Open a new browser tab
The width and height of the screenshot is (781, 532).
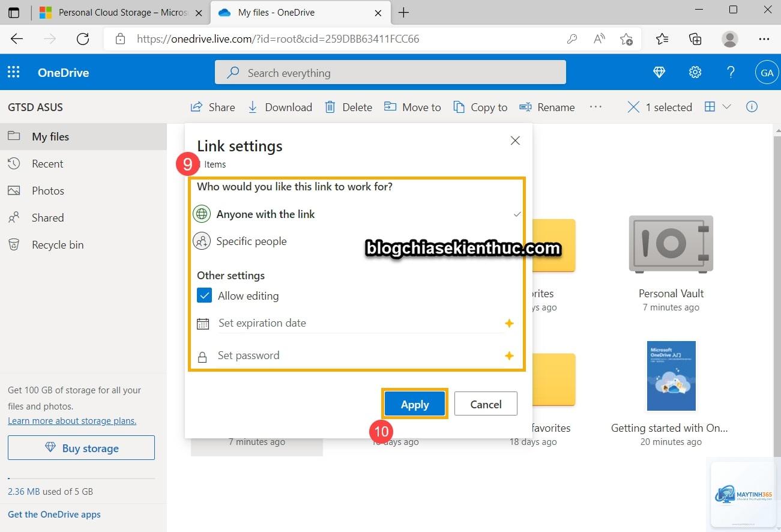click(x=404, y=12)
